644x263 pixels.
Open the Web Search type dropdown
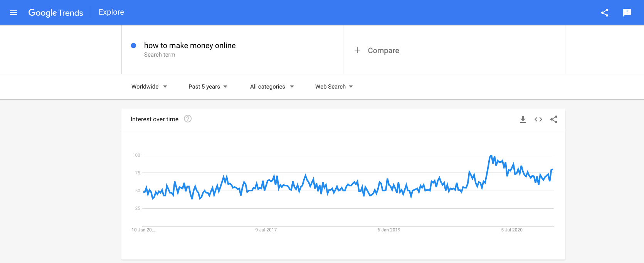[x=334, y=87]
